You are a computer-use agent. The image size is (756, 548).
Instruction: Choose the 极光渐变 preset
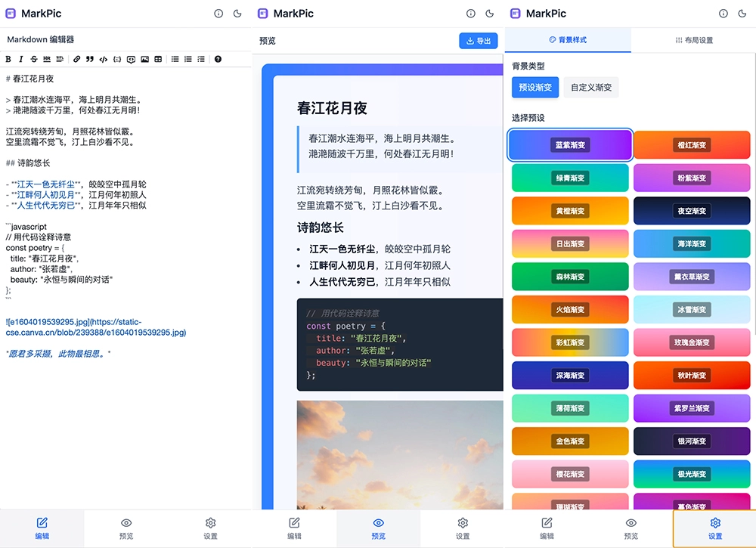click(692, 474)
